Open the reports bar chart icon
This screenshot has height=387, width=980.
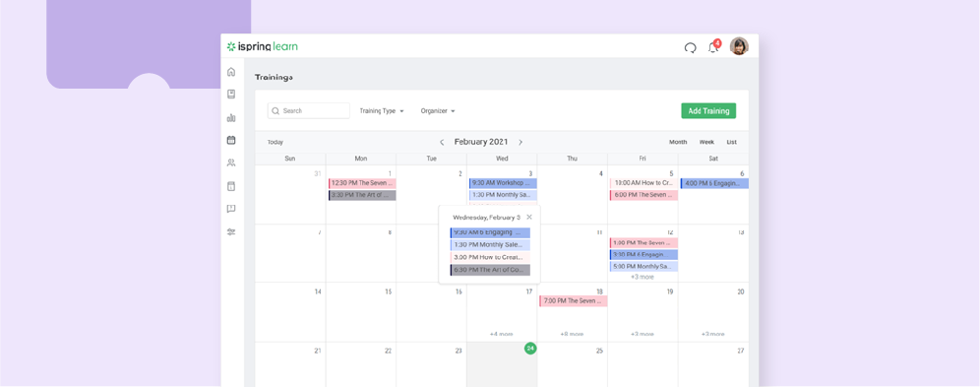[x=231, y=117]
